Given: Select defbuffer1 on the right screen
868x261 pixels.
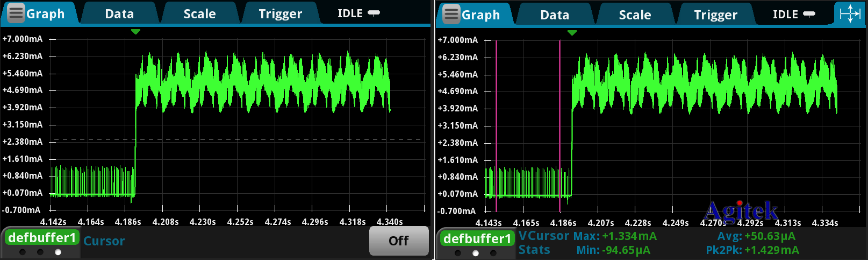Looking at the screenshot, I should 477,239.
